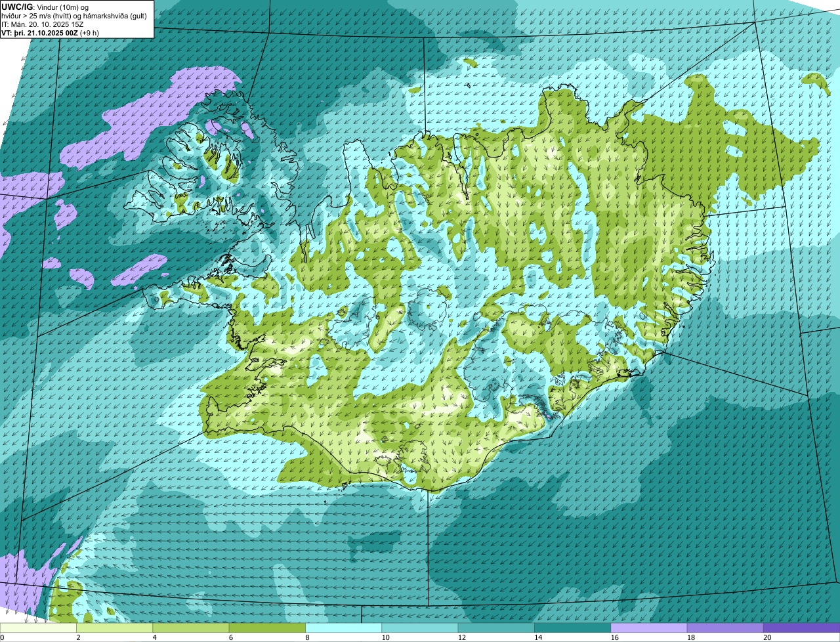This screenshot has height=642, width=840.
Task: Click the 'hviður > 25 m/s' description line
Action: (74, 15)
